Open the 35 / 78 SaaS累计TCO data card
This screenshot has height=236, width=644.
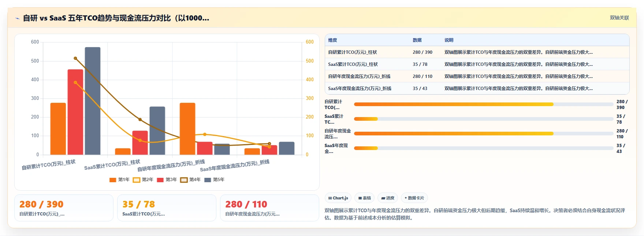coord(167,208)
